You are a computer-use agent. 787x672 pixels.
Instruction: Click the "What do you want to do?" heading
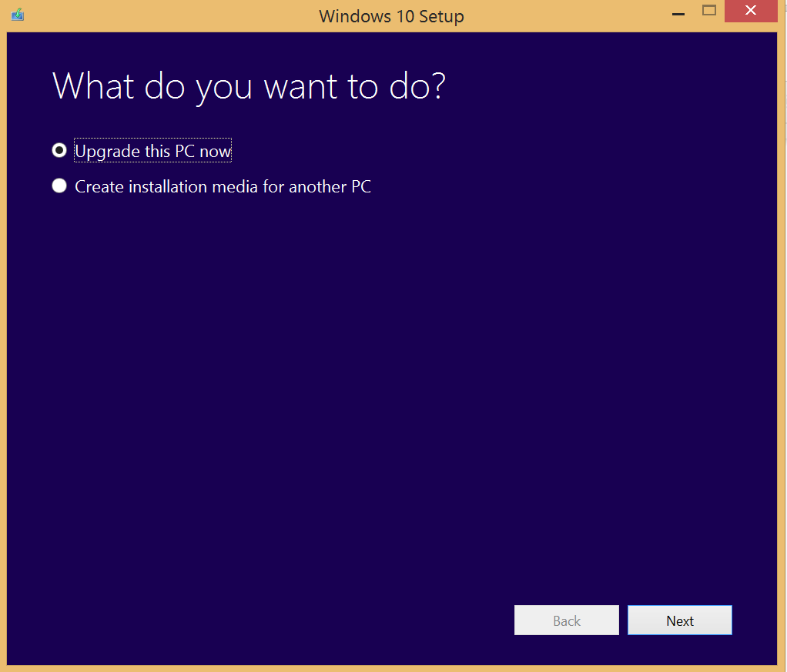(x=249, y=86)
